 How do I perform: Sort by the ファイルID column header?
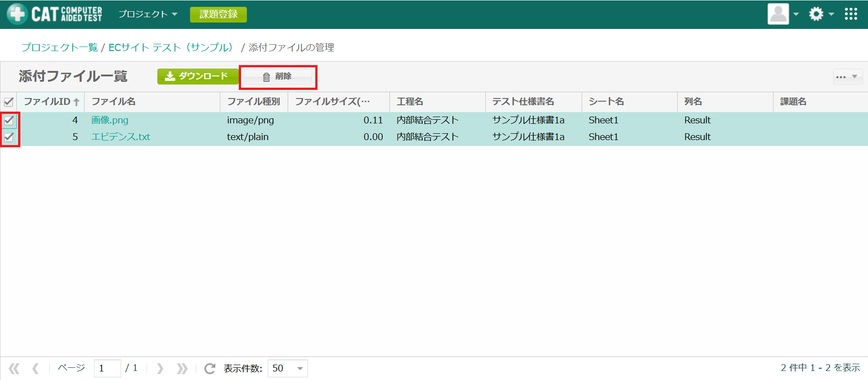(x=51, y=102)
